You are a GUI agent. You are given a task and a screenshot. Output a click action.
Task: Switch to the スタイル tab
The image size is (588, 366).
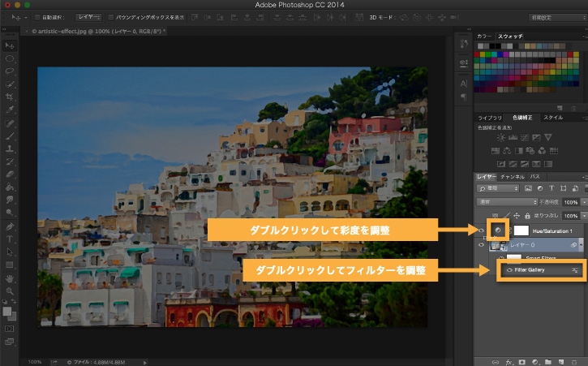click(x=553, y=118)
